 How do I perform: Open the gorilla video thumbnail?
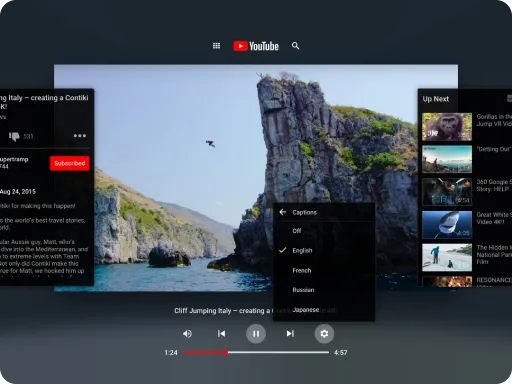pyautogui.click(x=447, y=127)
